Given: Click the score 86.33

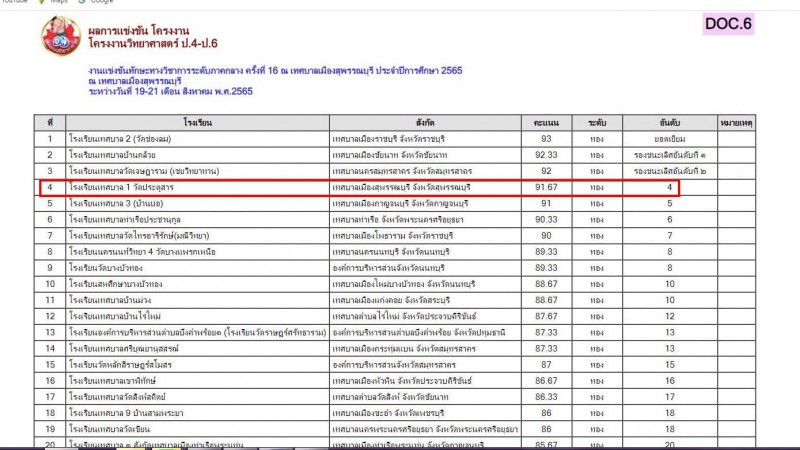Looking at the screenshot, I should (x=546, y=397).
